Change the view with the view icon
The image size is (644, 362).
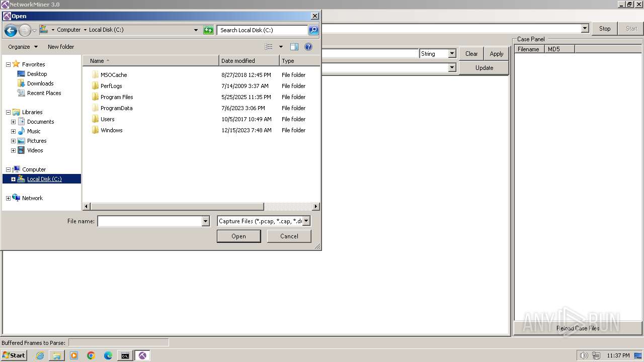tap(269, 47)
